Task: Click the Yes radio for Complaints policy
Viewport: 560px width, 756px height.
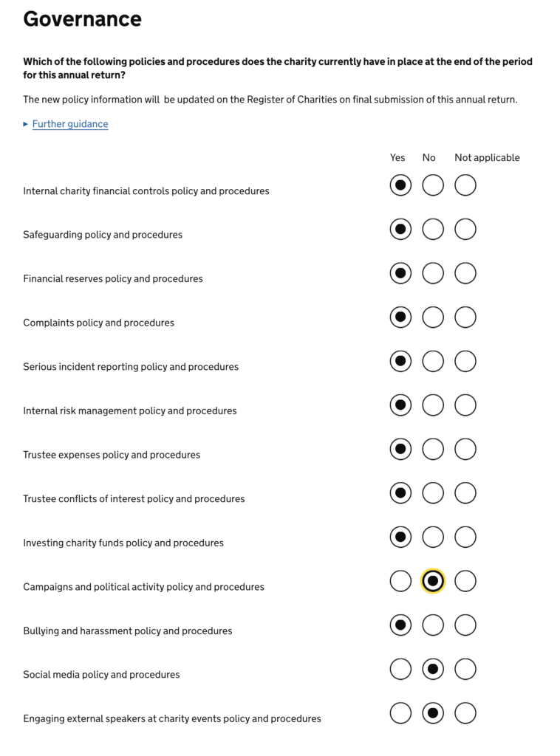Action: click(x=400, y=317)
